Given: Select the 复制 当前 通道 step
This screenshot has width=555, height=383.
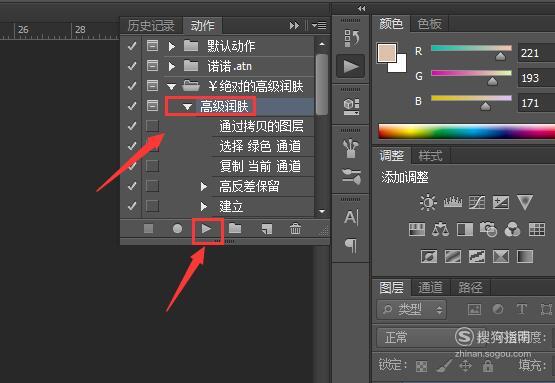Looking at the screenshot, I should [260, 166].
